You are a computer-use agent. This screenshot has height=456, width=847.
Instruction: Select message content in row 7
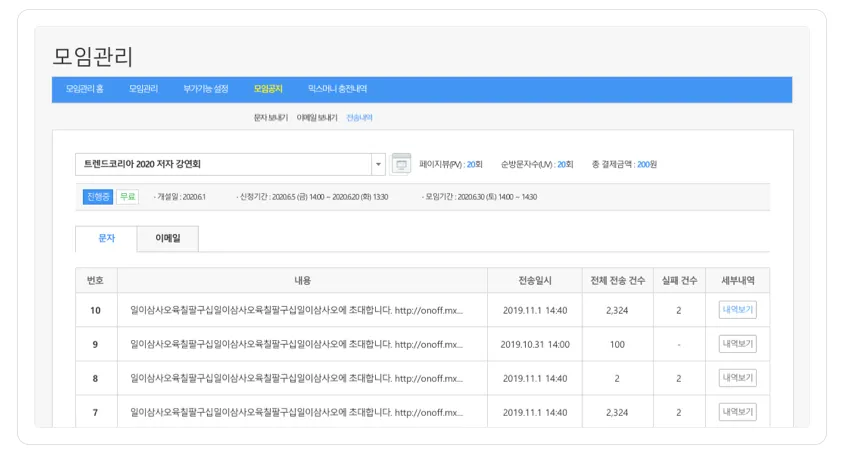pos(297,413)
